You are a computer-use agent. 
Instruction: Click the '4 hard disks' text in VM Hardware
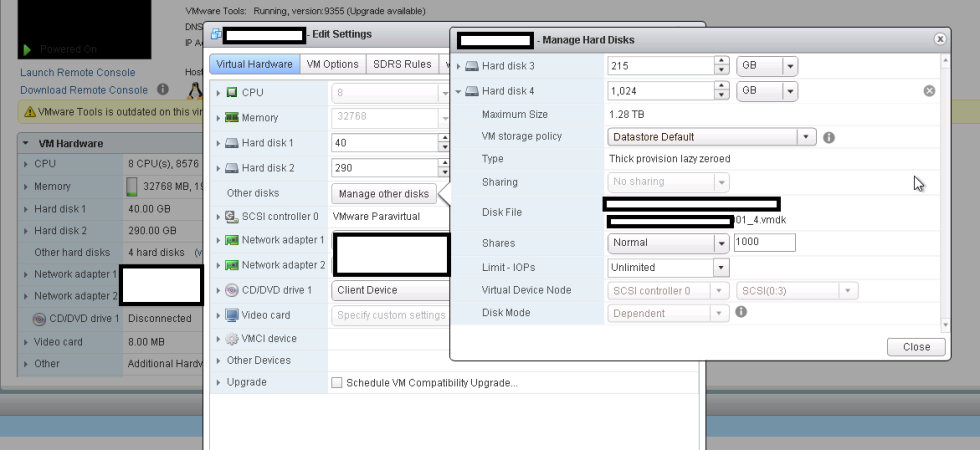point(156,252)
